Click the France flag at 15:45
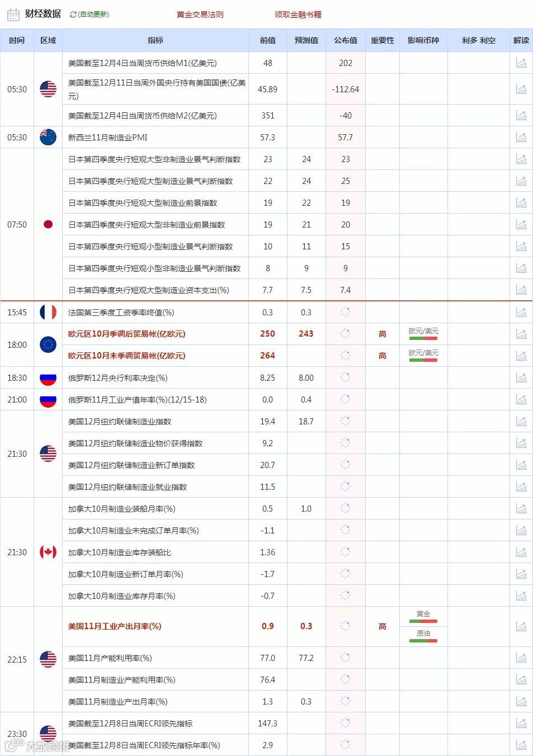This screenshot has width=533, height=756. (48, 312)
